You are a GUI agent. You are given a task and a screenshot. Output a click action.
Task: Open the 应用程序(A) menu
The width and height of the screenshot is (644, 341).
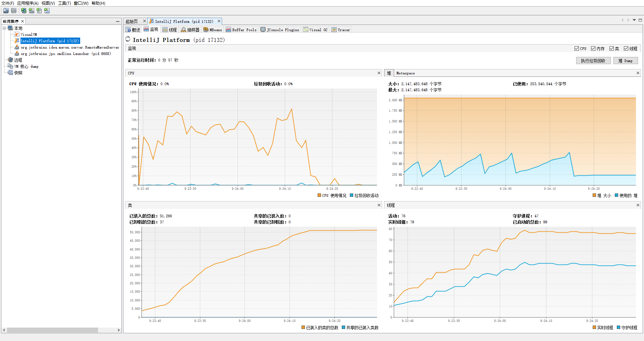(28, 3)
